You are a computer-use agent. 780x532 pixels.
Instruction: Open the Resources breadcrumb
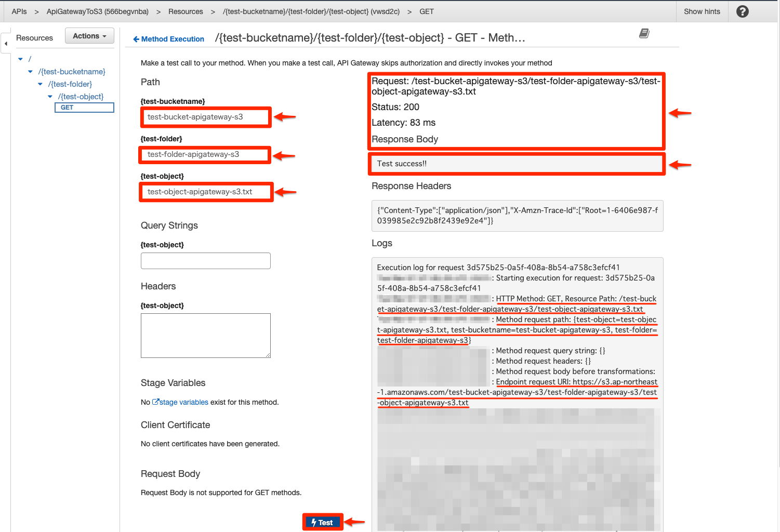(186, 11)
